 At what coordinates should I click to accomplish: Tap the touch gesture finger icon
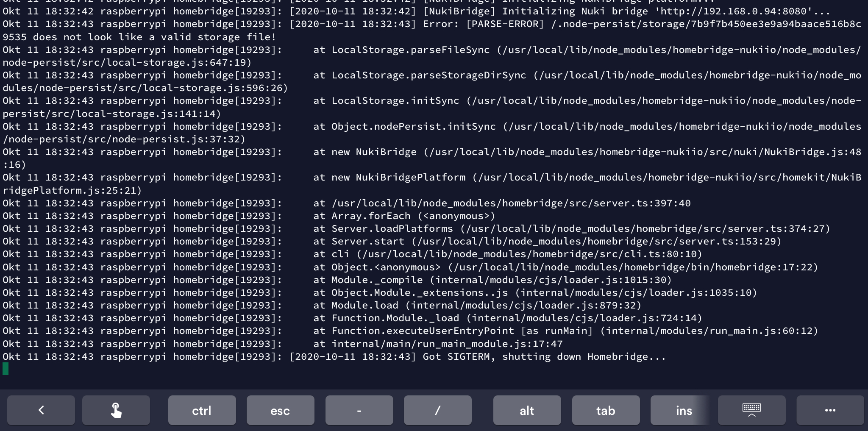(116, 410)
